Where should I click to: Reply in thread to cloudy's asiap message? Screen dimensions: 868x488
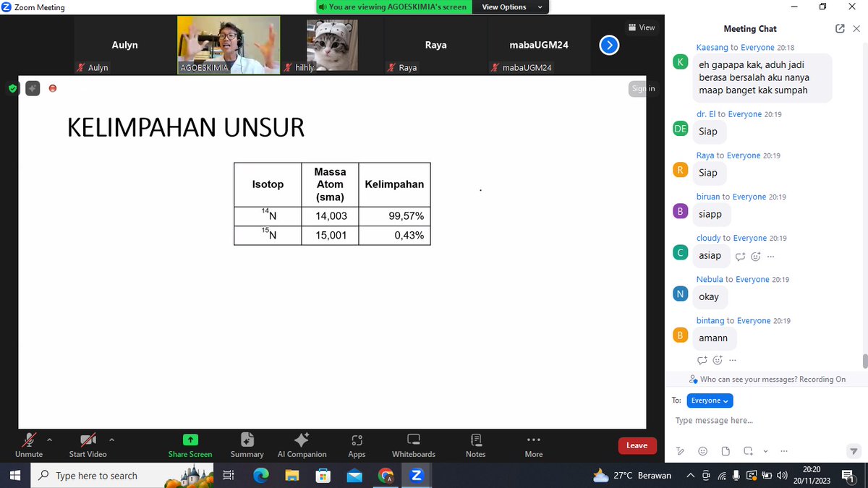pos(740,256)
